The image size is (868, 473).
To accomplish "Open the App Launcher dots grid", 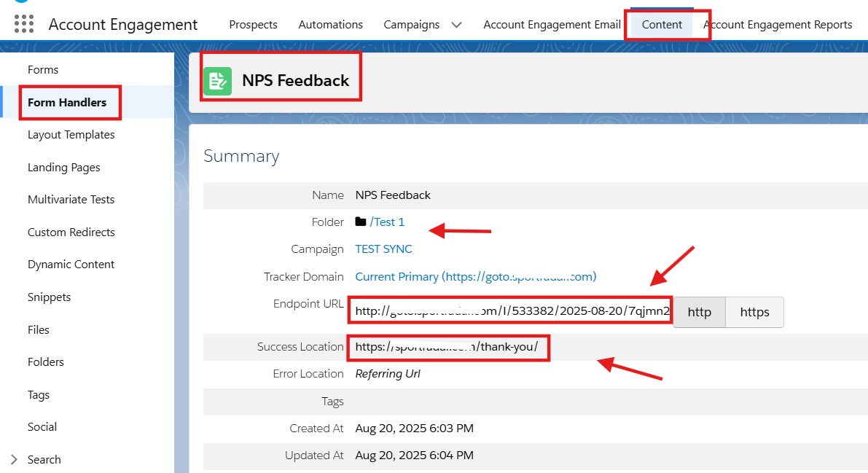I will pyautogui.click(x=24, y=24).
